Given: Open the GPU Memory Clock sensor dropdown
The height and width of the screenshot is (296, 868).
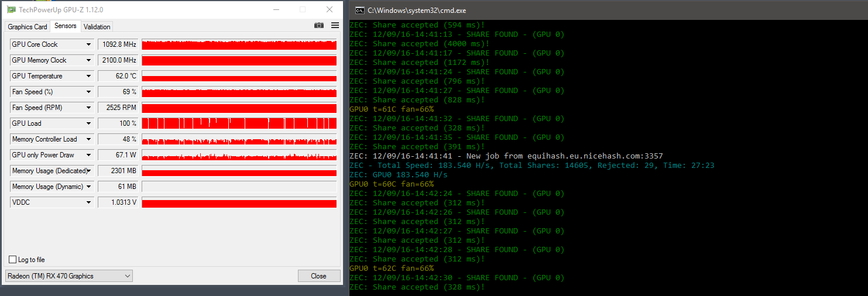Looking at the screenshot, I should click(x=89, y=60).
